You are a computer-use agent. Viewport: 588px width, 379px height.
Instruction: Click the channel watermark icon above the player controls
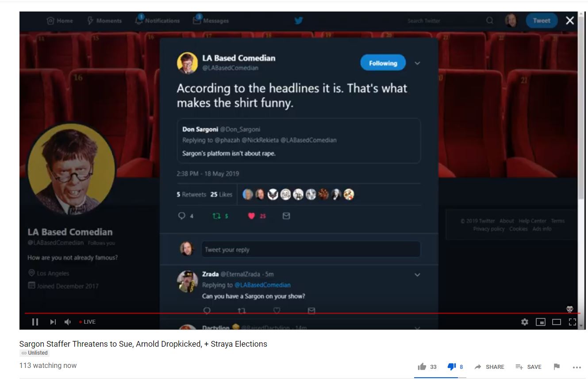(569, 309)
